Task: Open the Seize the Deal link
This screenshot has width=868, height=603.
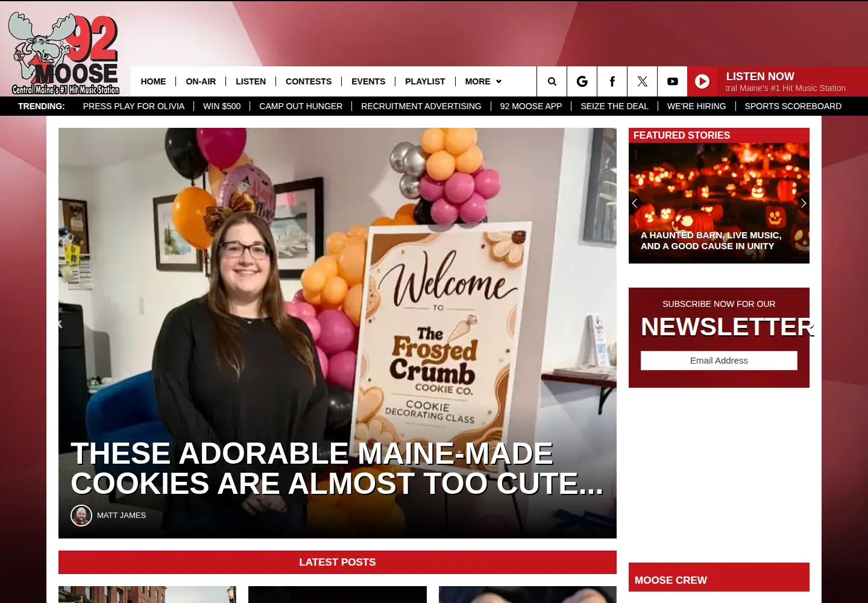Action: pyautogui.click(x=614, y=106)
